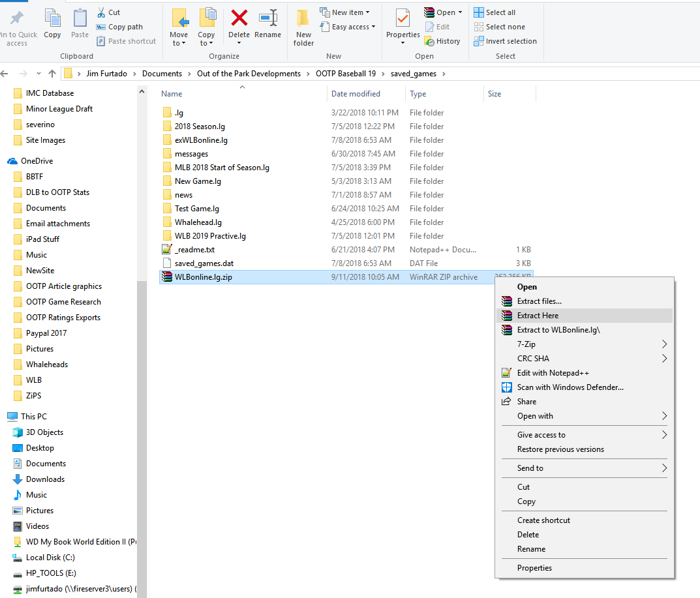
Task: Click Out of the Park Developments breadcrumb
Action: point(249,74)
